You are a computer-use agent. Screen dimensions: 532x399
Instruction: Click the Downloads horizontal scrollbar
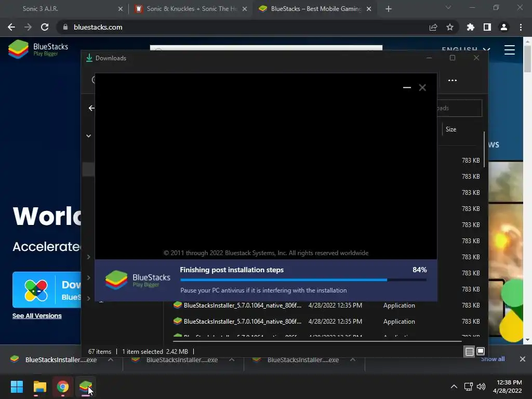pos(317,341)
